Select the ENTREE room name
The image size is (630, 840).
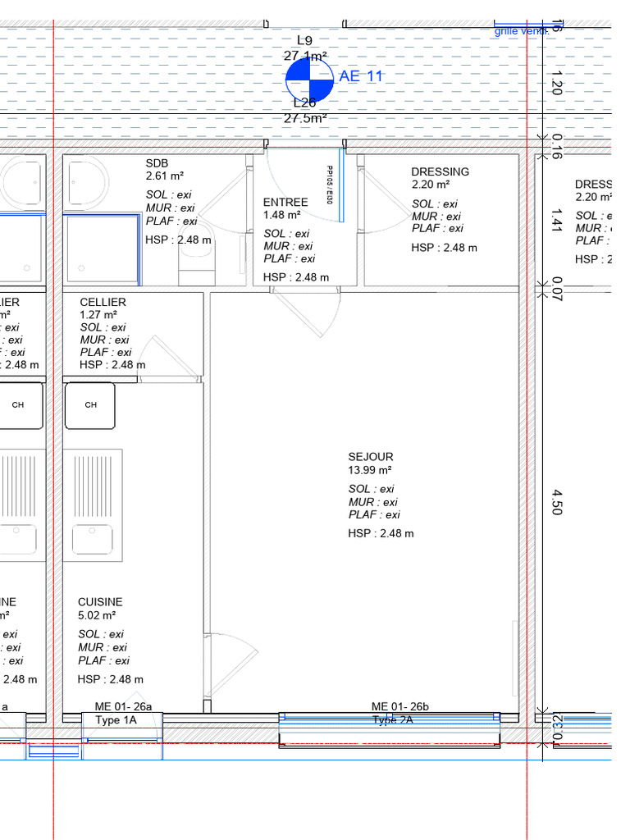285,202
